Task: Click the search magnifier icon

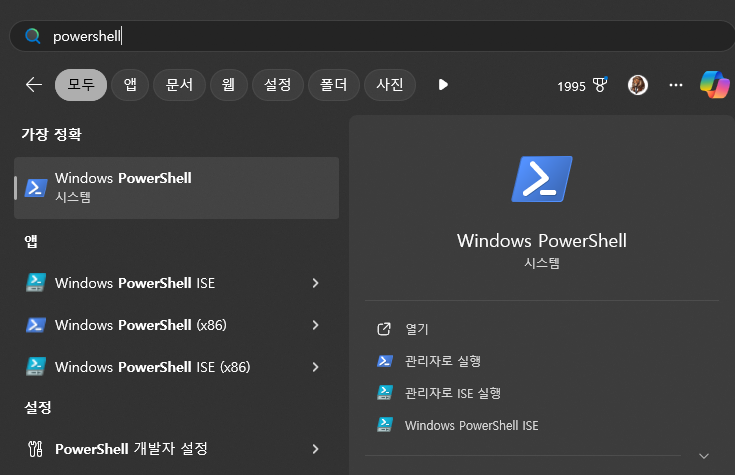Action: point(32,36)
